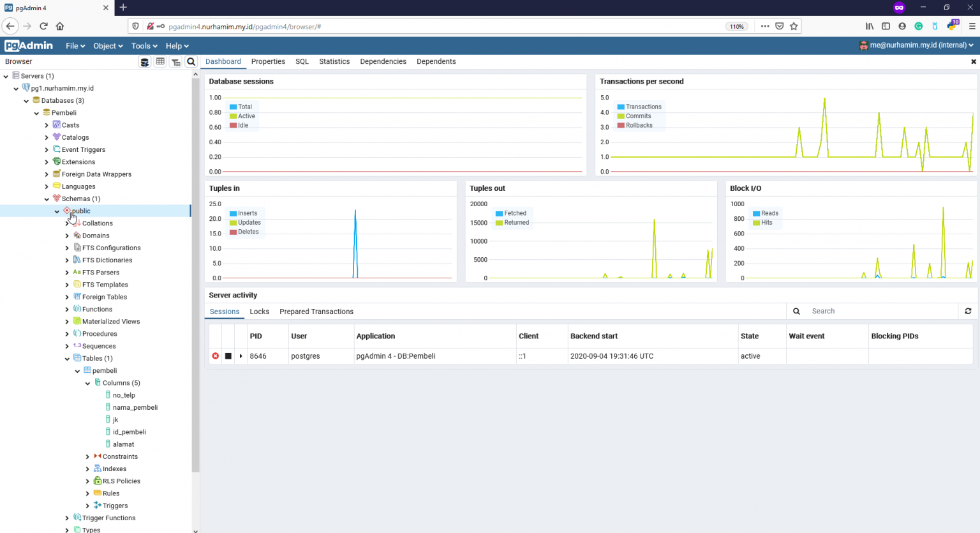
Task: Open new browser tab with plus icon
Action: click(x=123, y=8)
